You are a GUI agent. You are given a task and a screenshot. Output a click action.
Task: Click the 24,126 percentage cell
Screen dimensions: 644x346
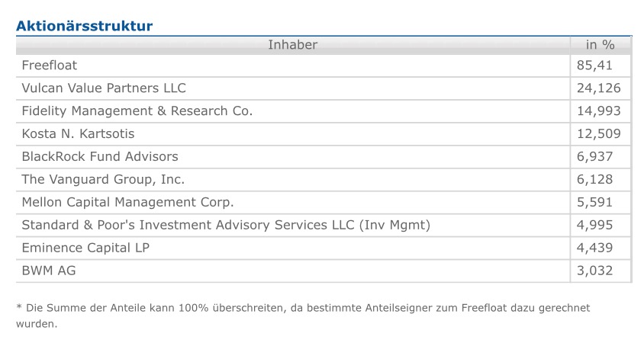click(x=598, y=88)
